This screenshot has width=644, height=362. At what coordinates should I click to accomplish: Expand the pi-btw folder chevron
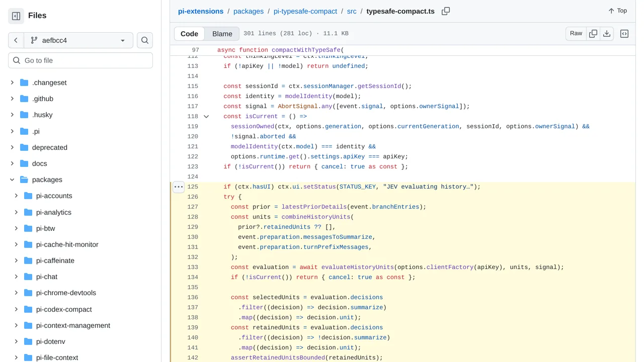[16, 228]
